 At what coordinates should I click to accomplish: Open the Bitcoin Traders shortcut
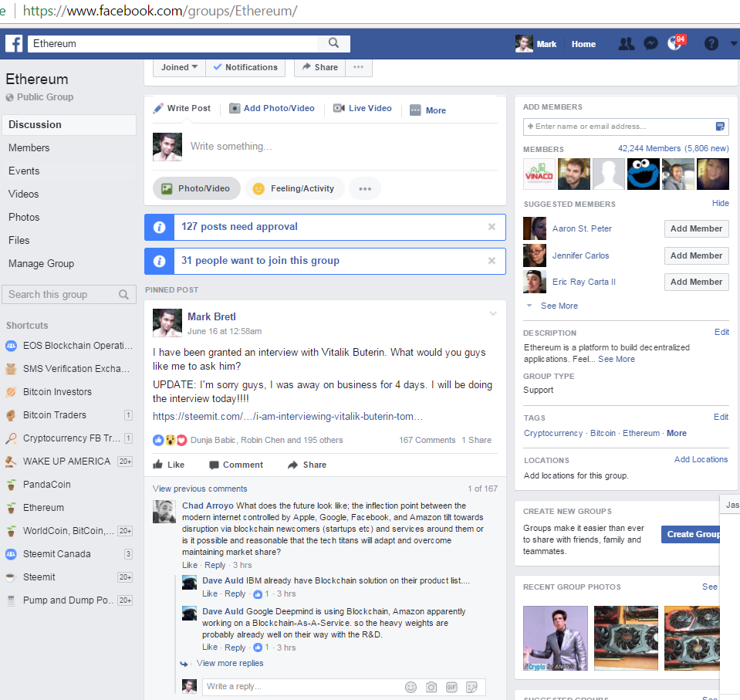click(69, 415)
